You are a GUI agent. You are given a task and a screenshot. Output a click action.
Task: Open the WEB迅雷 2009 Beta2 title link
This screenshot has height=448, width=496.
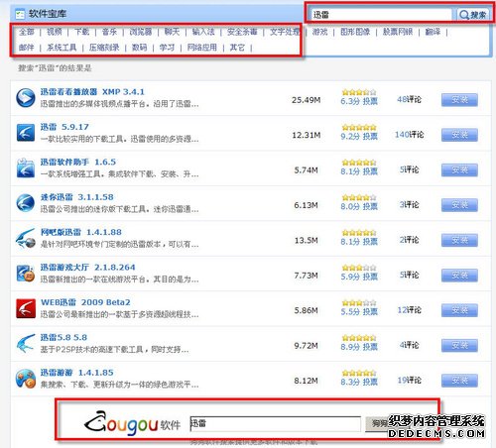[85, 302]
